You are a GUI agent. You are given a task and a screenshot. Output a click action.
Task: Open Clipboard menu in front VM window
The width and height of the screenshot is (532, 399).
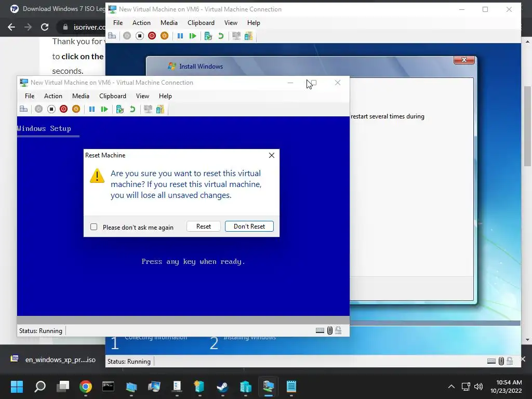(x=113, y=96)
